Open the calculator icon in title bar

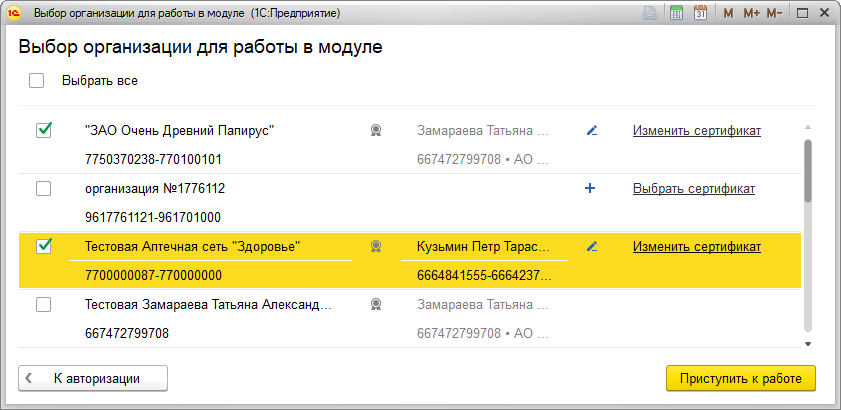click(x=676, y=14)
